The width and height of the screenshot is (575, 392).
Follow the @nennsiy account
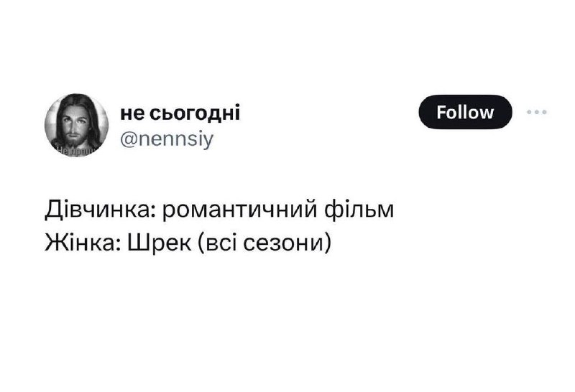tap(465, 112)
